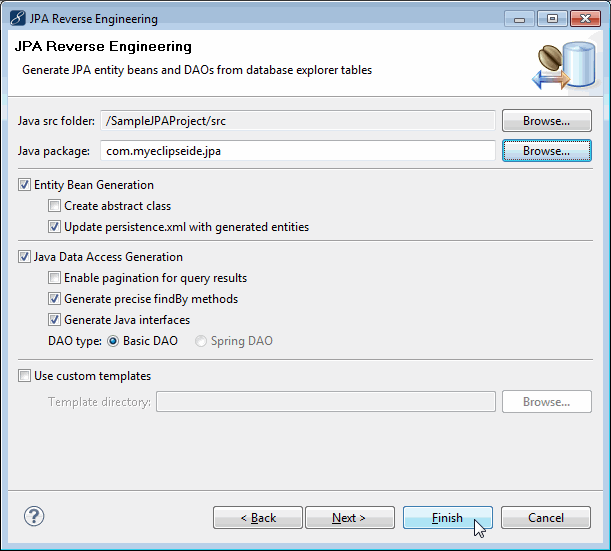Click the Finish button
Image resolution: width=611 pixels, height=551 pixels.
click(447, 518)
